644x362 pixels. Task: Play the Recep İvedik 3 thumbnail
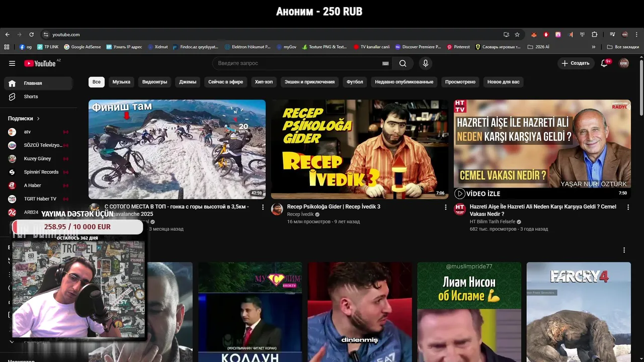click(x=360, y=149)
